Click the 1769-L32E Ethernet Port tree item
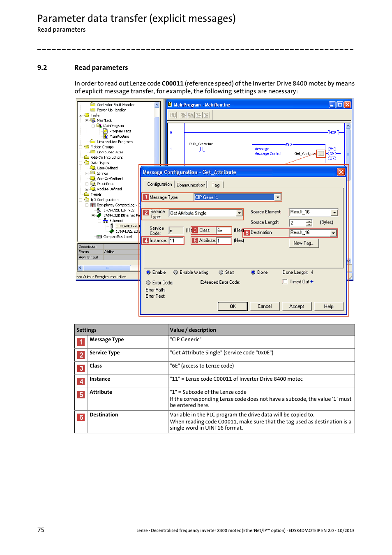The height and width of the screenshot is (555, 392). (x=121, y=215)
